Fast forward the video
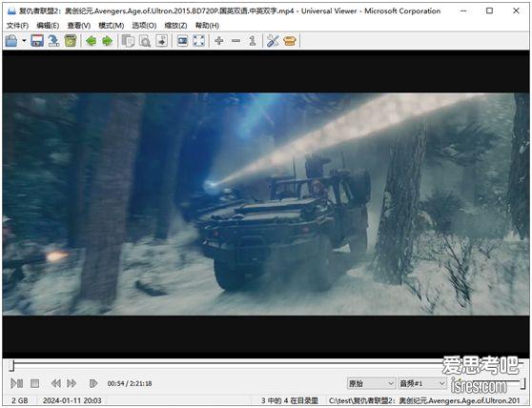 pyautogui.click(x=72, y=383)
